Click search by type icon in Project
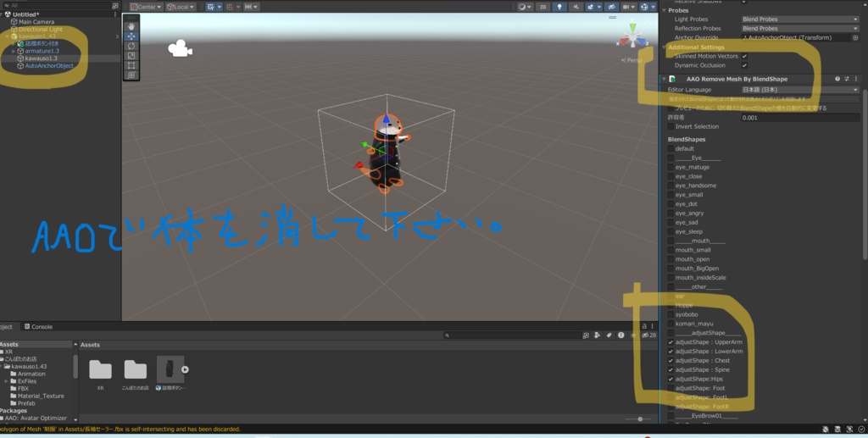Image resolution: width=868 pixels, height=438 pixels. [x=598, y=335]
